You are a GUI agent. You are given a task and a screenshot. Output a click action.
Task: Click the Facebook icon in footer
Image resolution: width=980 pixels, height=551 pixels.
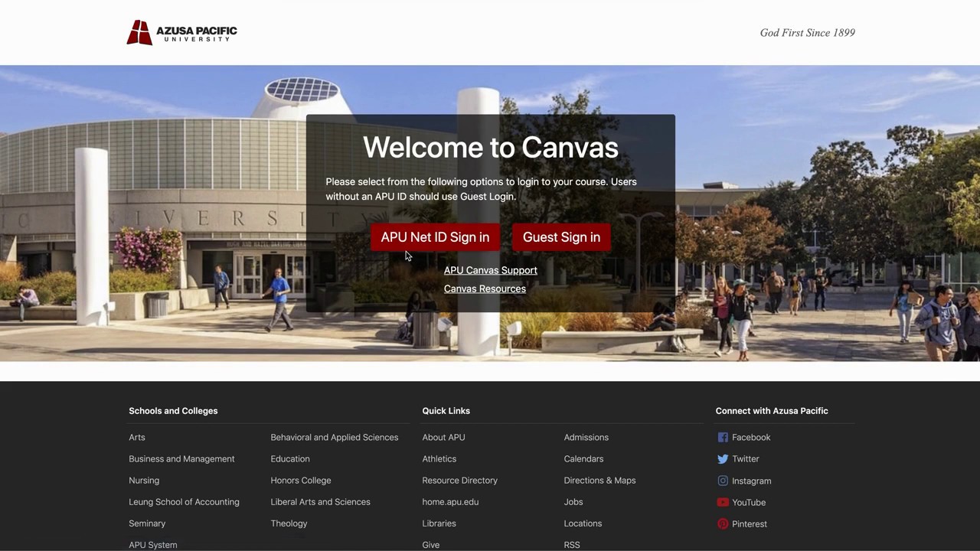723,437
